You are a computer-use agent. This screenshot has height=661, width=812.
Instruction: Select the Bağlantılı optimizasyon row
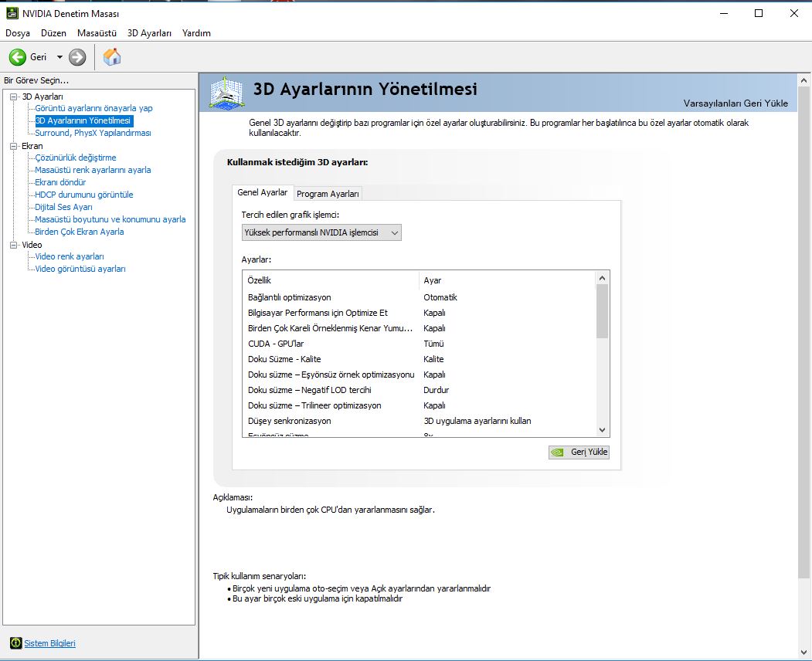420,297
